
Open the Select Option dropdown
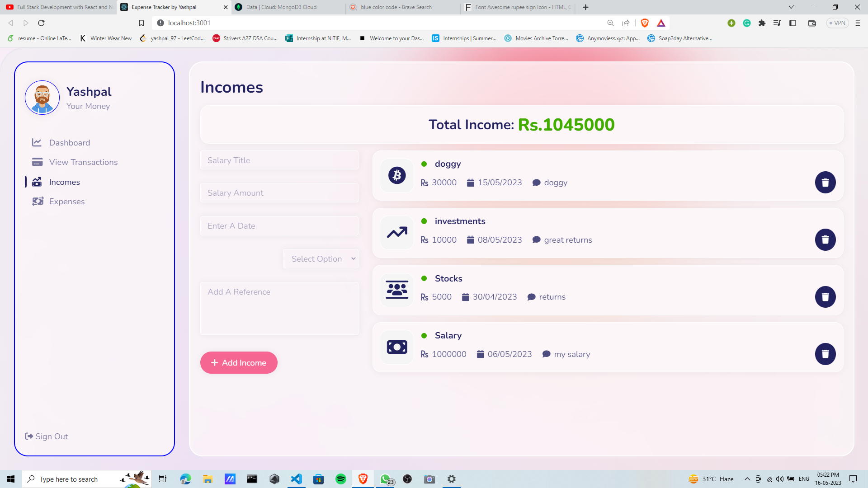(321, 258)
